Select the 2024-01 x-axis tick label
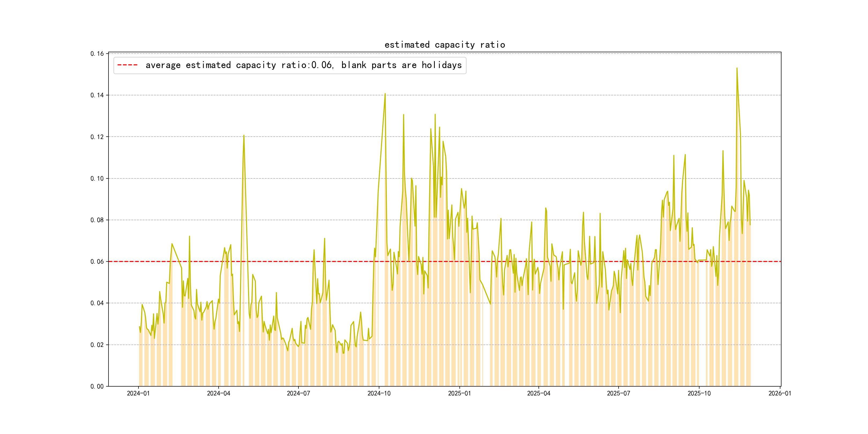The height and width of the screenshot is (434, 868). (138, 393)
